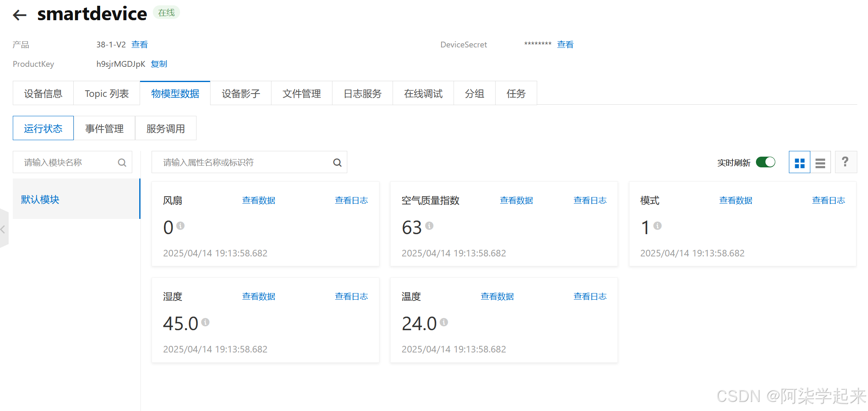The width and height of the screenshot is (868, 411).
Task: Click 查看数据 on the 空气质量指数 card
Action: 517,200
